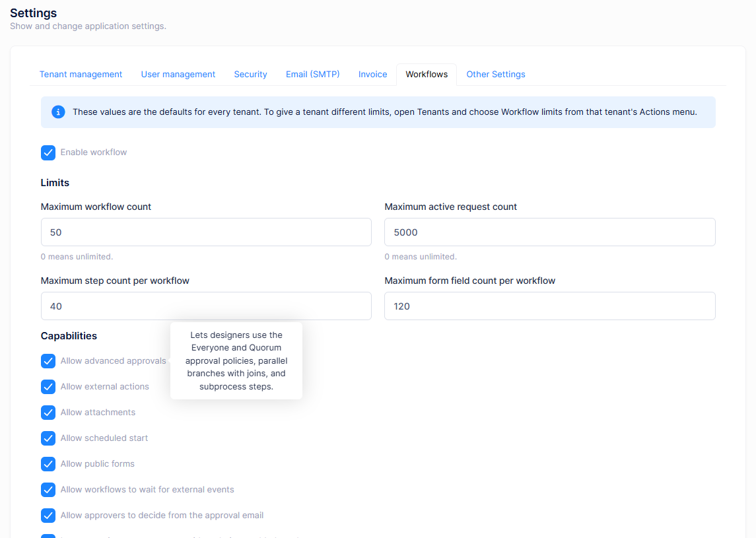Select the Invoice tab
This screenshot has height=538, width=756.
coord(372,74)
